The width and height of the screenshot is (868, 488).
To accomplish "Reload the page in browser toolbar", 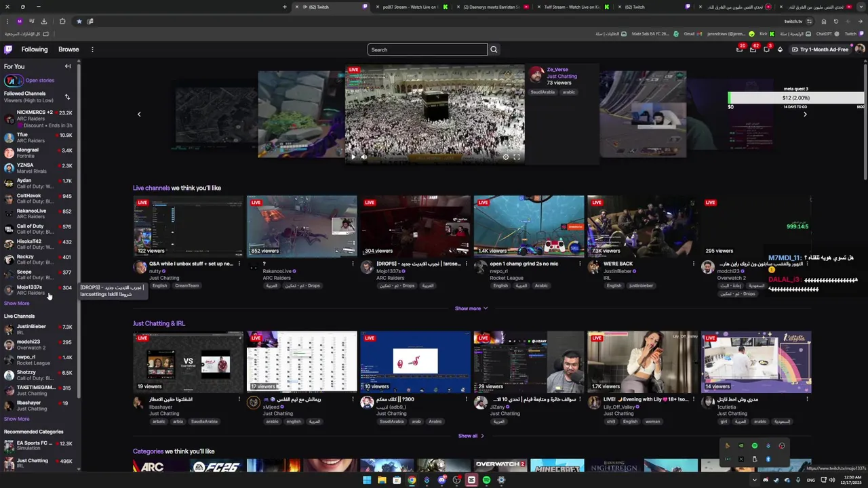I will coord(835,21).
